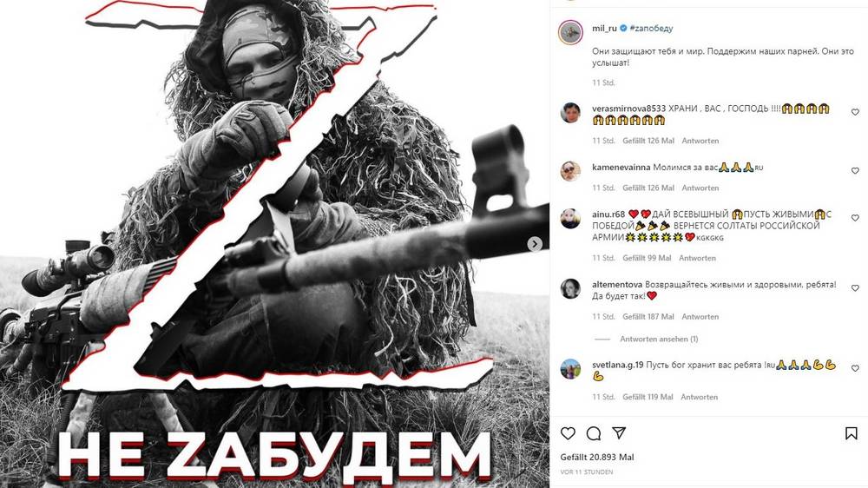Open the mil_ru username link

604,29
